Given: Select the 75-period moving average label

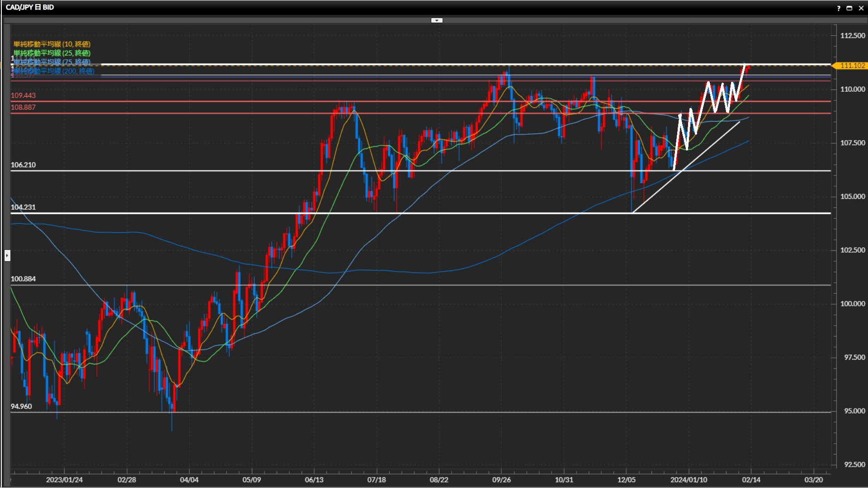Looking at the screenshot, I should tap(52, 62).
